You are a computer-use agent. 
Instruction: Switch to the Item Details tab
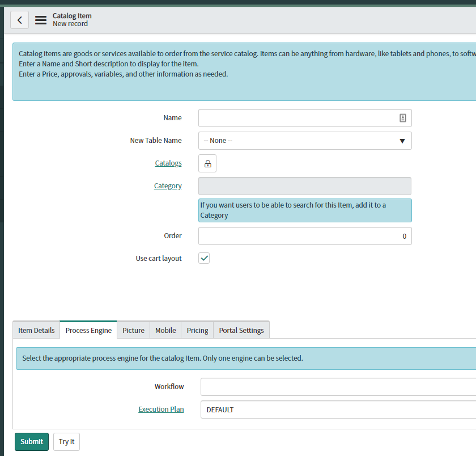[36, 330]
